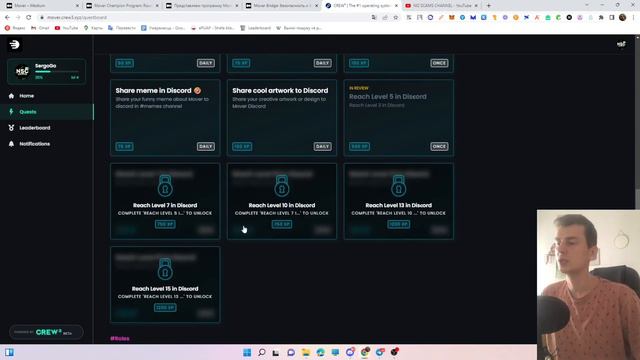Click the locked Reach Level 10 in Discord card
Viewport: 640px width, 360px height.
(282, 201)
